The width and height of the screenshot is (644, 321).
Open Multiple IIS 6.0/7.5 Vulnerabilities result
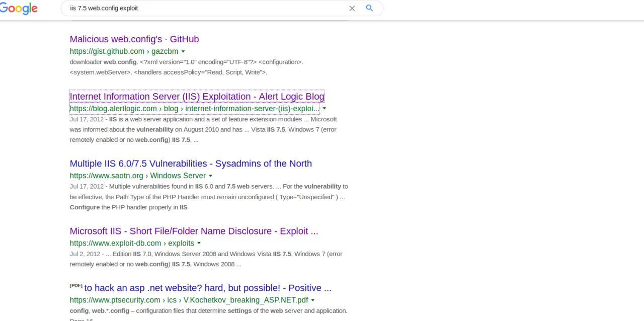[x=191, y=164]
